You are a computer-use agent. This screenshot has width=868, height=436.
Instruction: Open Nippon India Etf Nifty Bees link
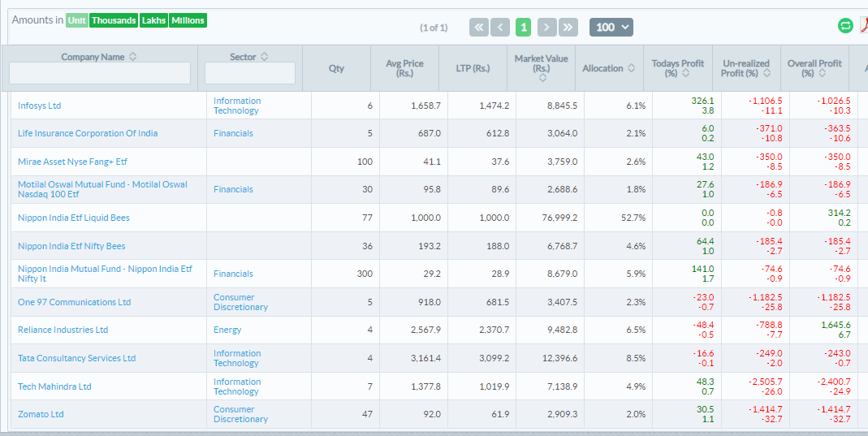71,246
